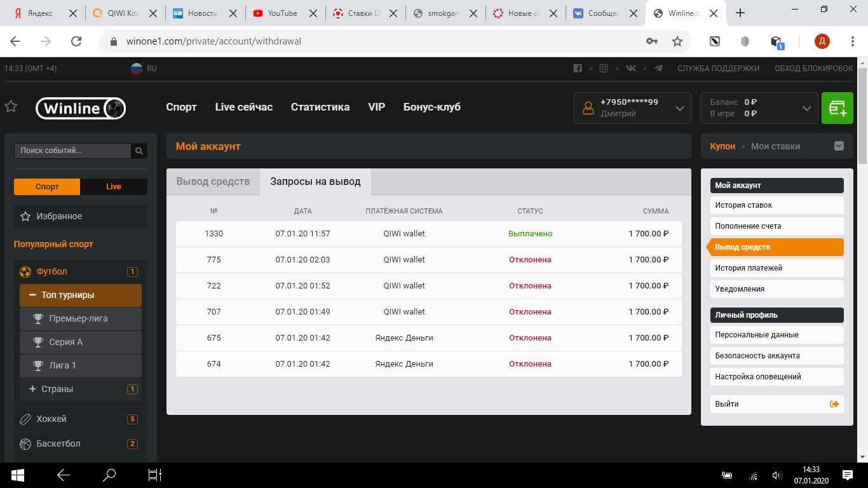This screenshot has height=488, width=868.
Task: Expand the account dropdown for Дмитрий
Action: [x=681, y=109]
